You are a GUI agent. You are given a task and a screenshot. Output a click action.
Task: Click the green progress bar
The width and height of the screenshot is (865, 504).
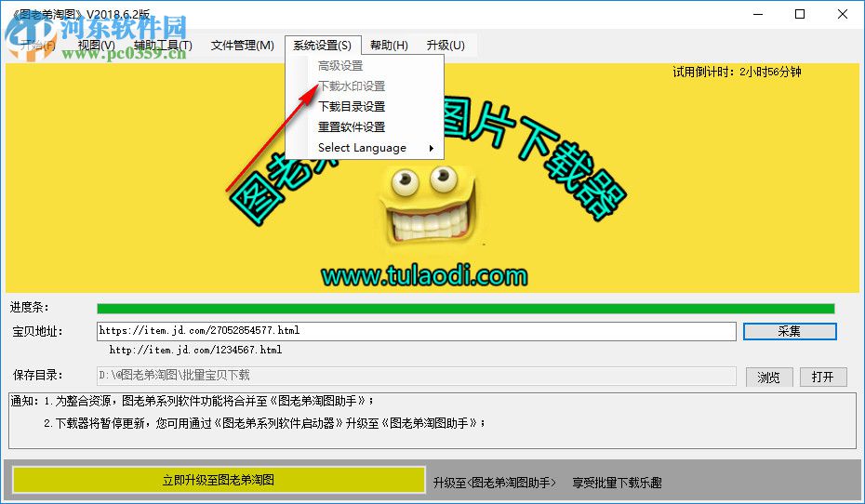pyautogui.click(x=466, y=309)
